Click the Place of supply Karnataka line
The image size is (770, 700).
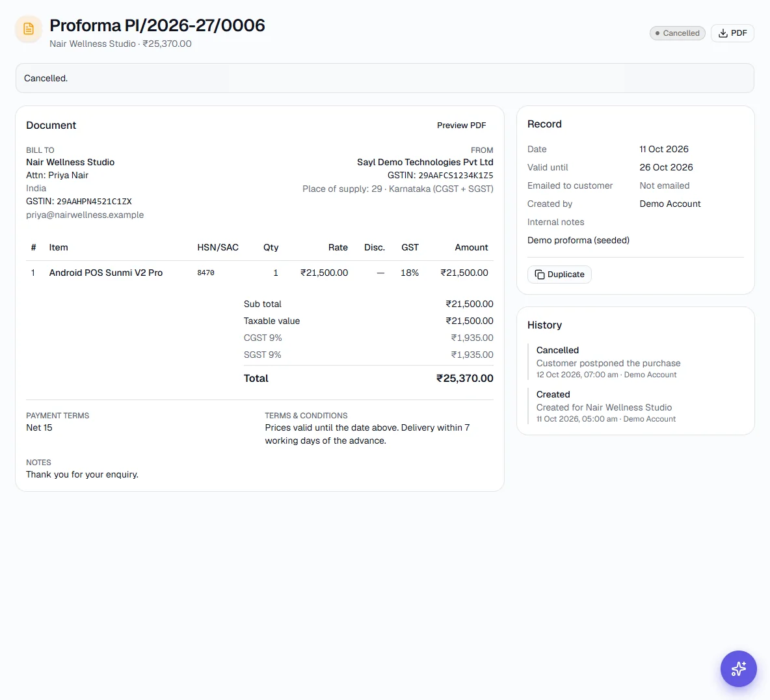[398, 189]
